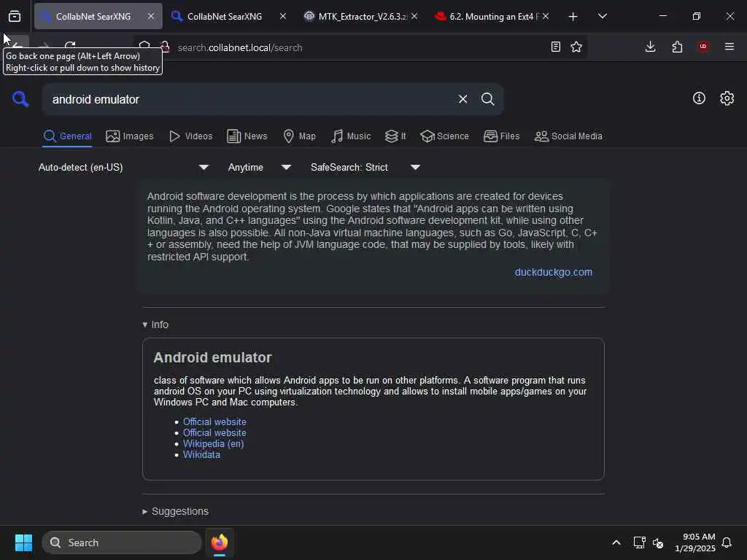
Task: Expand the Suggestions section
Action: 175,511
